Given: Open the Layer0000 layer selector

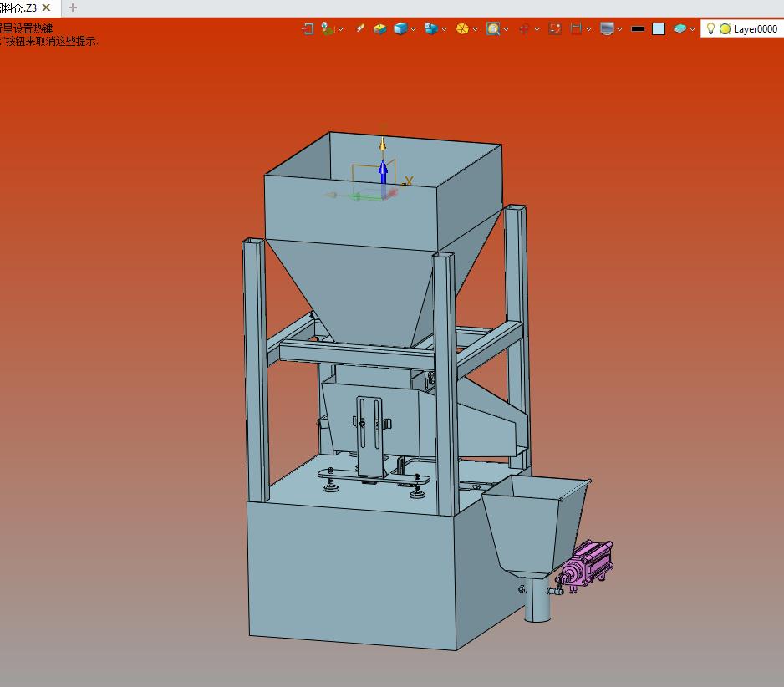Looking at the screenshot, I should pos(755,29).
